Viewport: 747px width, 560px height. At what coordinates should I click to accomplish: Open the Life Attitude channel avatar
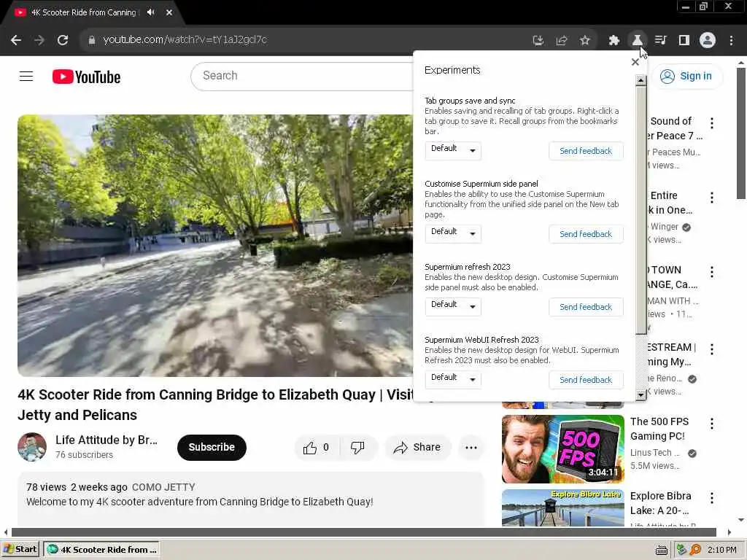32,447
